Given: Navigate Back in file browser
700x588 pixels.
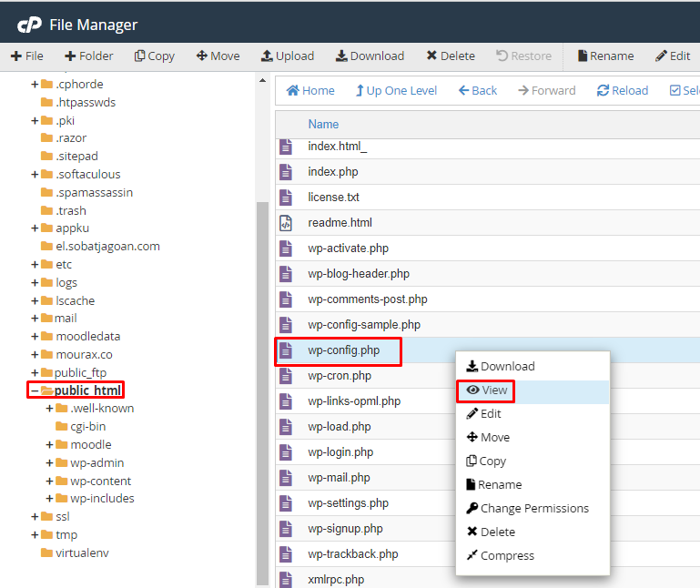Looking at the screenshot, I should (478, 91).
